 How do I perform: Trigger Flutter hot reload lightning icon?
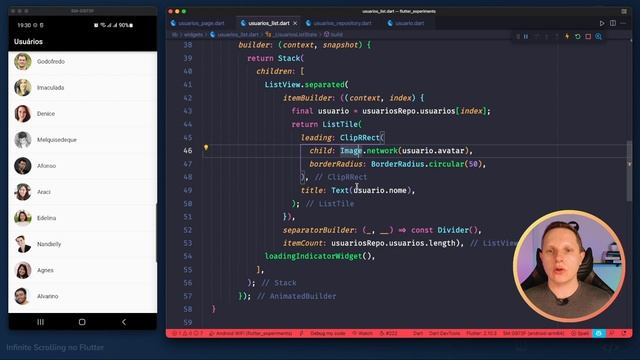coord(567,37)
